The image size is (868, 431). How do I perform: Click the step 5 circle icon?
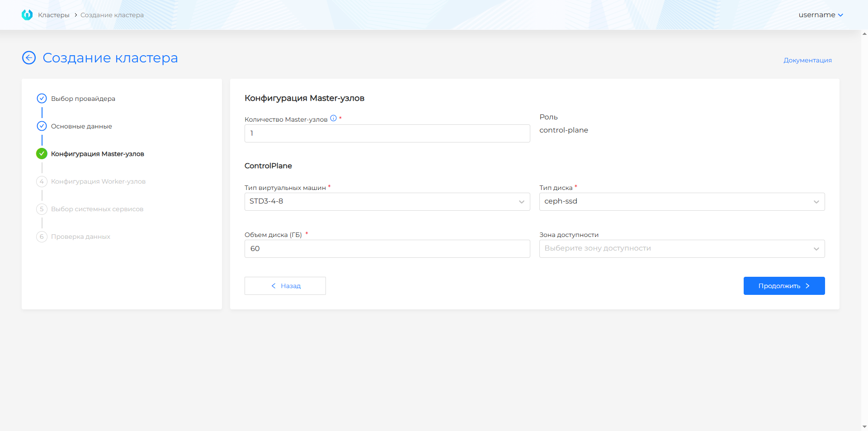pos(42,209)
